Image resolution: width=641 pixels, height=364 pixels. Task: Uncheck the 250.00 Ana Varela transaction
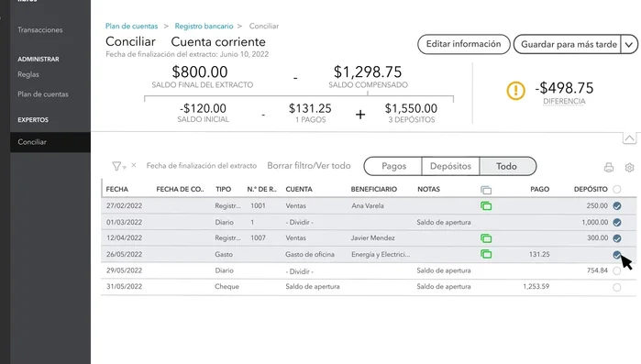(617, 206)
